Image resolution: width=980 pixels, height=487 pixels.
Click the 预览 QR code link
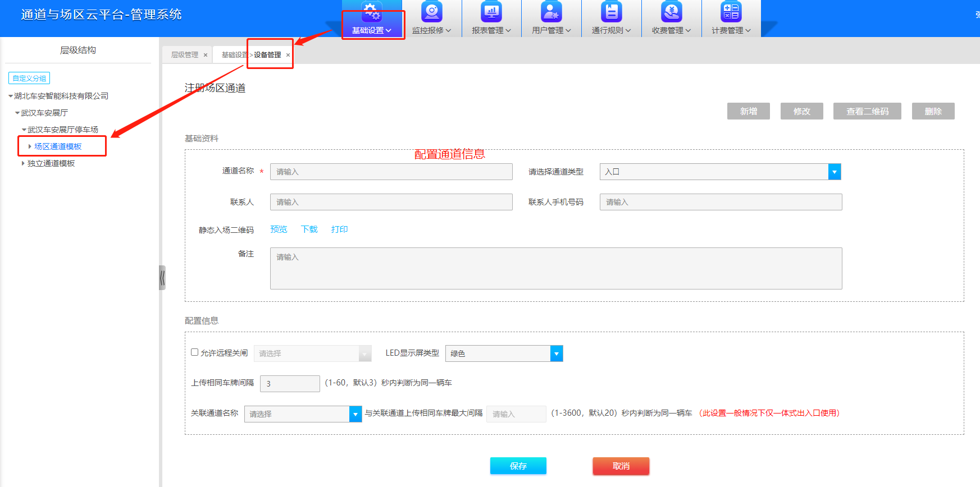click(279, 229)
